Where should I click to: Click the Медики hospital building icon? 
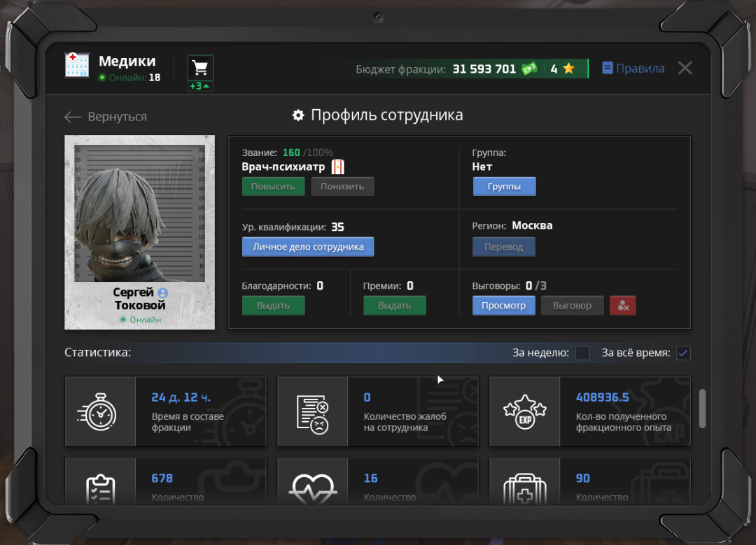click(x=77, y=65)
